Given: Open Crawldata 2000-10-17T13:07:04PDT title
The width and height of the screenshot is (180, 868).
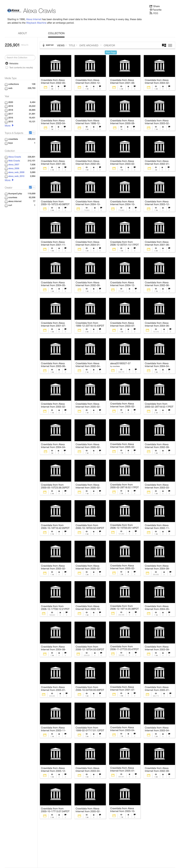Looking at the screenshot, I should [55, 810].
